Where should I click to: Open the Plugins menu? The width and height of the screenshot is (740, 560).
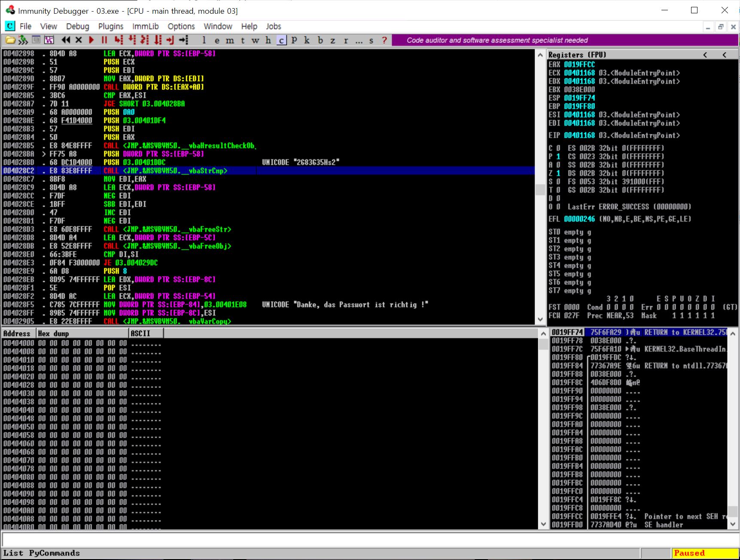(x=111, y=26)
